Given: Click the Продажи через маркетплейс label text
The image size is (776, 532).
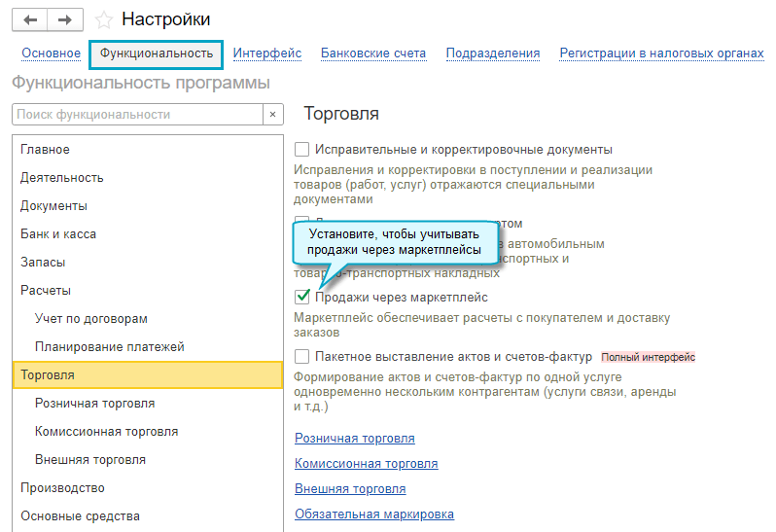Looking at the screenshot, I should pos(402,298).
